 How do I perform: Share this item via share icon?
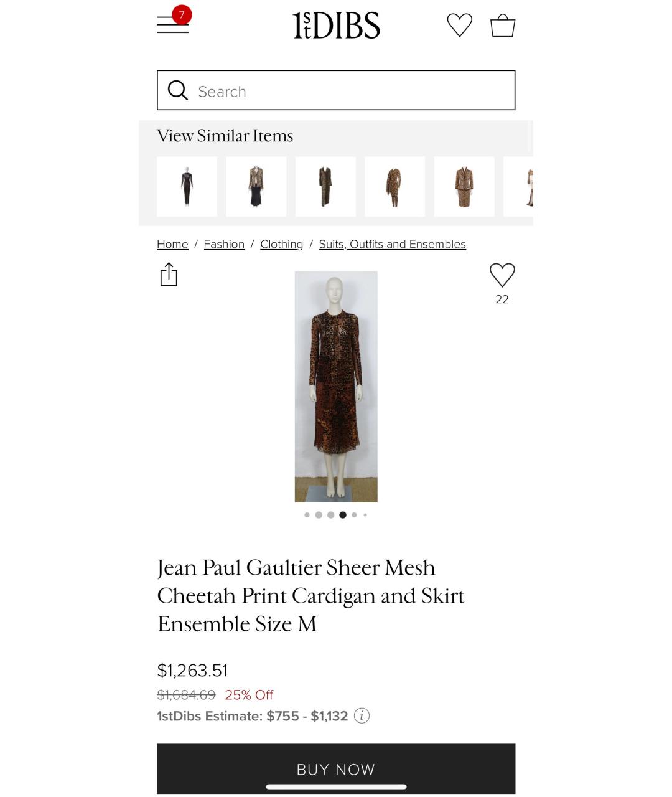(x=169, y=274)
